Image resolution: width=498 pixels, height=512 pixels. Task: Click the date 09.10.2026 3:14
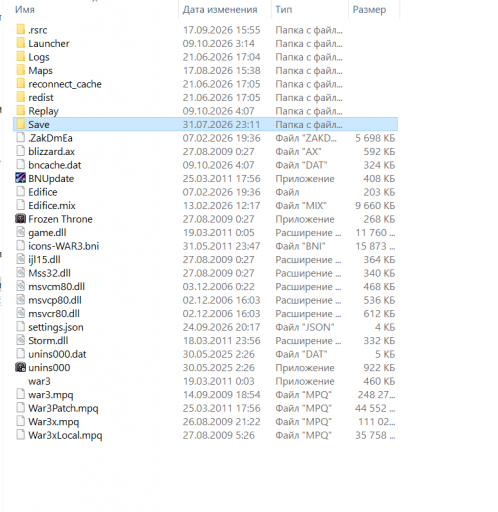coord(218,43)
